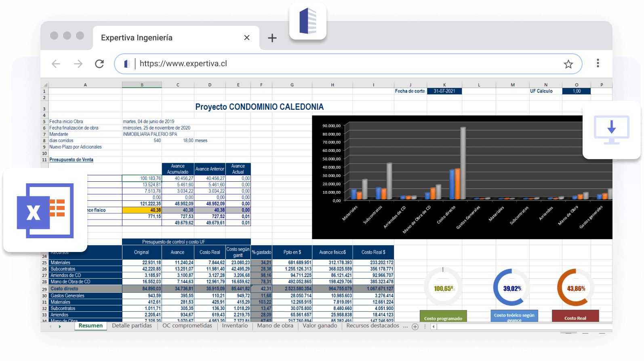The width and height of the screenshot is (644, 361).
Task: Bookmark page with the star icon
Action: (x=568, y=64)
